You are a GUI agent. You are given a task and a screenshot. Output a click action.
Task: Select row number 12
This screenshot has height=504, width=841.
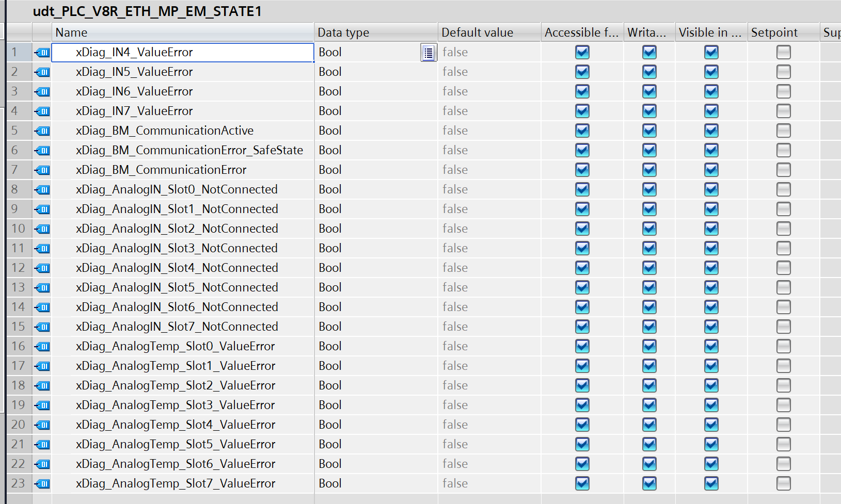tap(19, 268)
